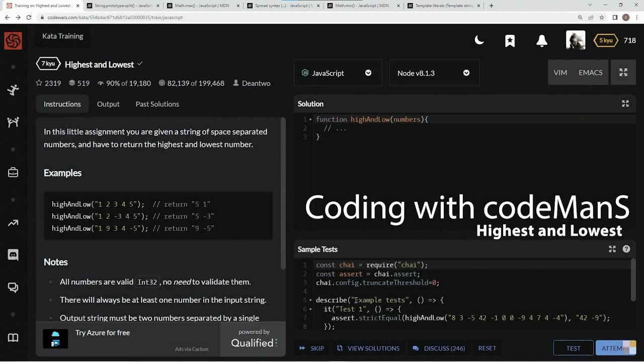
Task: Click VIEW SOLUTIONS button
Action: pyautogui.click(x=368, y=348)
